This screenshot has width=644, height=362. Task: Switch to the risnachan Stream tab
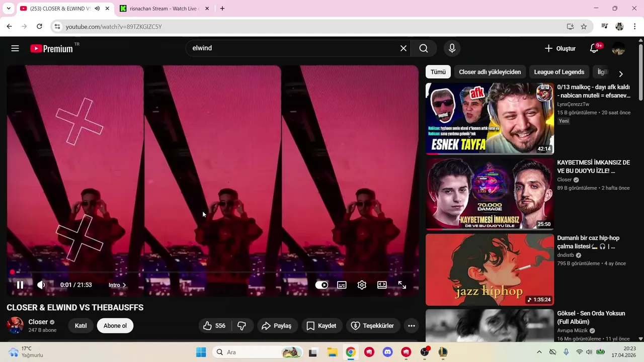click(x=163, y=9)
